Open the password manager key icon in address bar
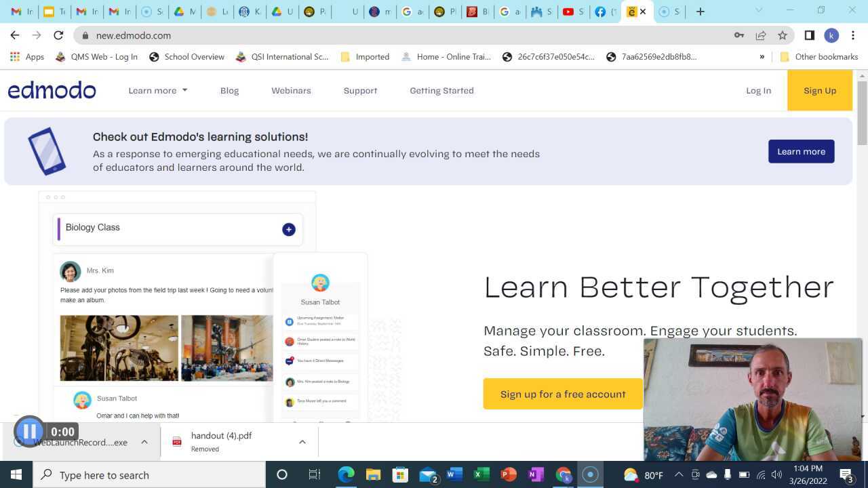Viewport: 868px width, 488px height. (x=738, y=35)
